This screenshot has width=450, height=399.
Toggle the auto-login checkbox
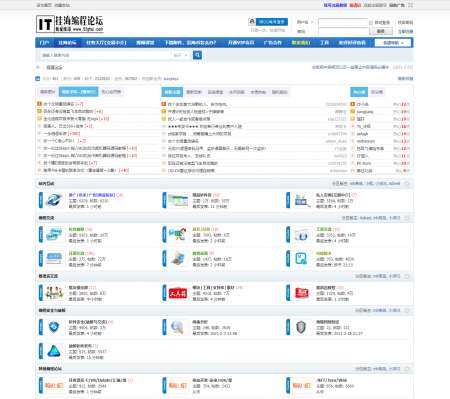tap(371, 23)
